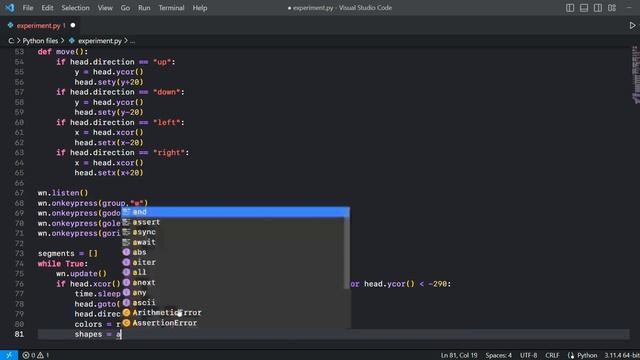Open the Selection menu
640x360 pixels.
coord(75,8)
